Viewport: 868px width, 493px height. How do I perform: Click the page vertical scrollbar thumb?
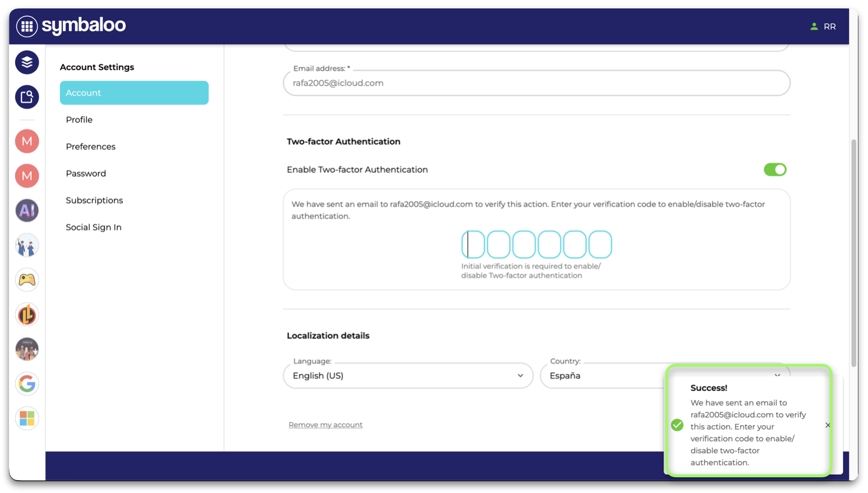point(854,253)
